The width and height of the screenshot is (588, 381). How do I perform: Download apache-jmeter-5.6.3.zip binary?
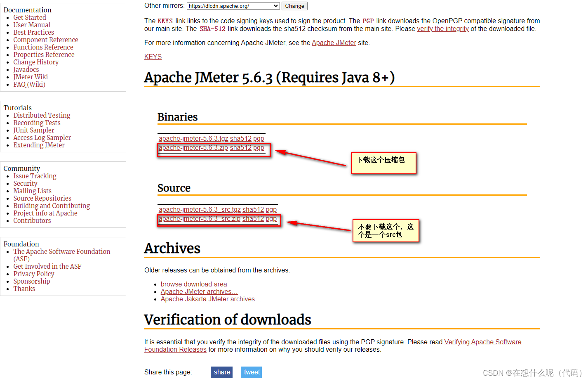(193, 148)
